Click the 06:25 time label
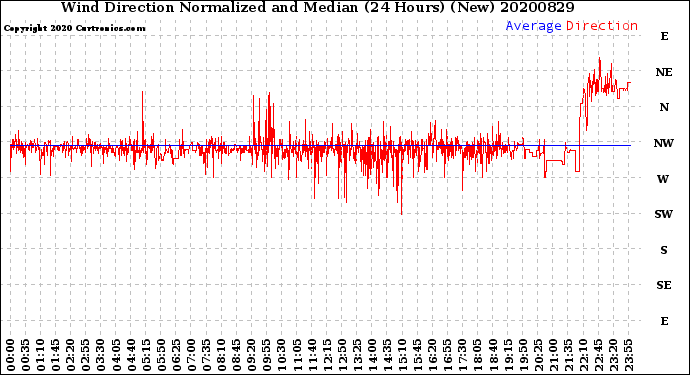 (176, 355)
